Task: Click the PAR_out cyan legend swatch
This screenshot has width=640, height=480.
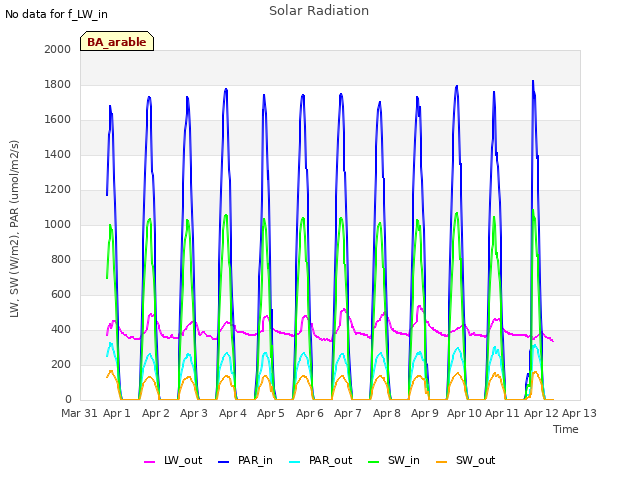Action: click(295, 462)
